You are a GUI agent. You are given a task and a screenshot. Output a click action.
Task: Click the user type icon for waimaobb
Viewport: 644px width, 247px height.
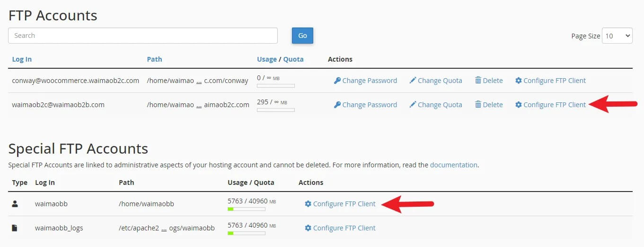15,204
